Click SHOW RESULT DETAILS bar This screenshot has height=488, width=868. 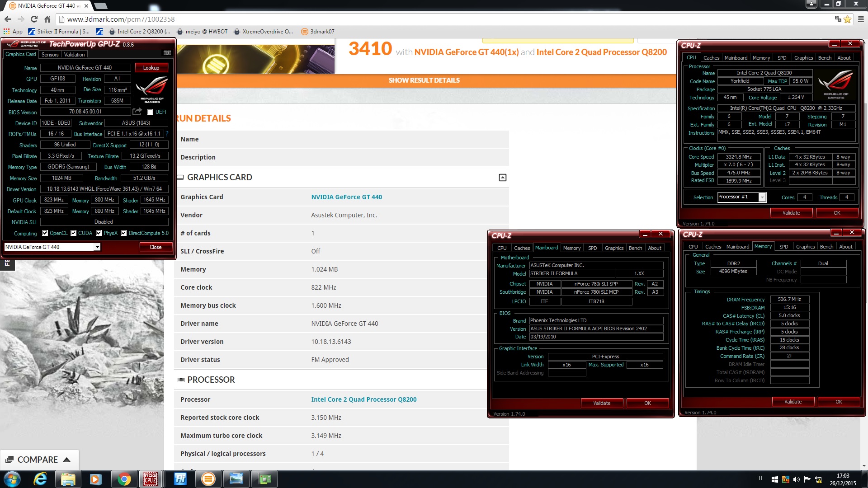pos(424,80)
